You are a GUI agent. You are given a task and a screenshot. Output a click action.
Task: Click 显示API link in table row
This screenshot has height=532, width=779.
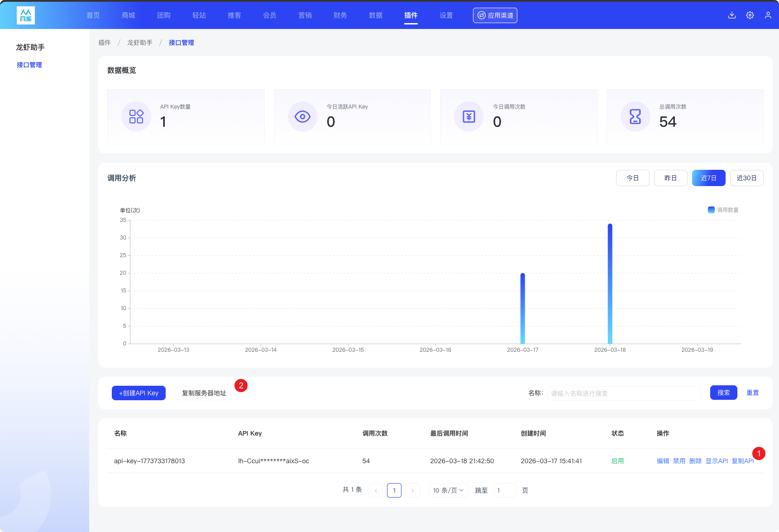pyautogui.click(x=717, y=461)
